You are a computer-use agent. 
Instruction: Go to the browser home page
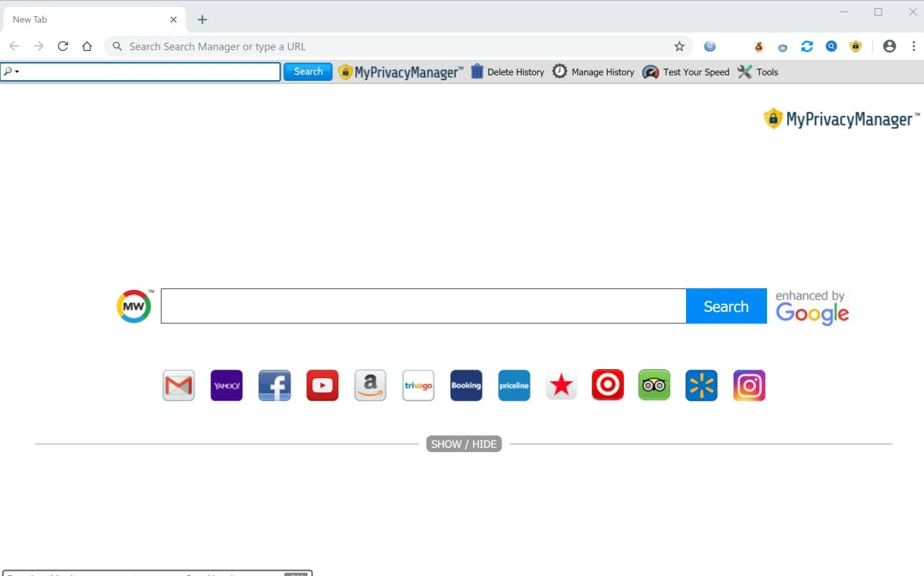87,46
